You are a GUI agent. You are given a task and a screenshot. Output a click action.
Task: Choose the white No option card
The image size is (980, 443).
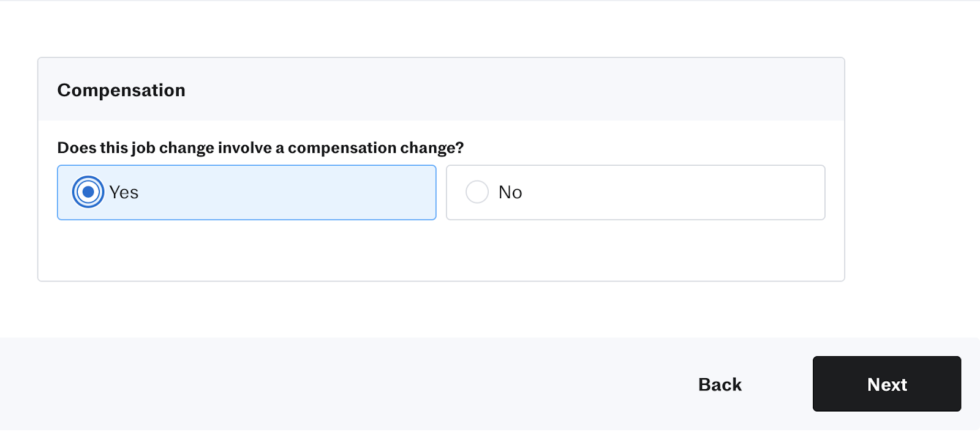click(x=636, y=192)
